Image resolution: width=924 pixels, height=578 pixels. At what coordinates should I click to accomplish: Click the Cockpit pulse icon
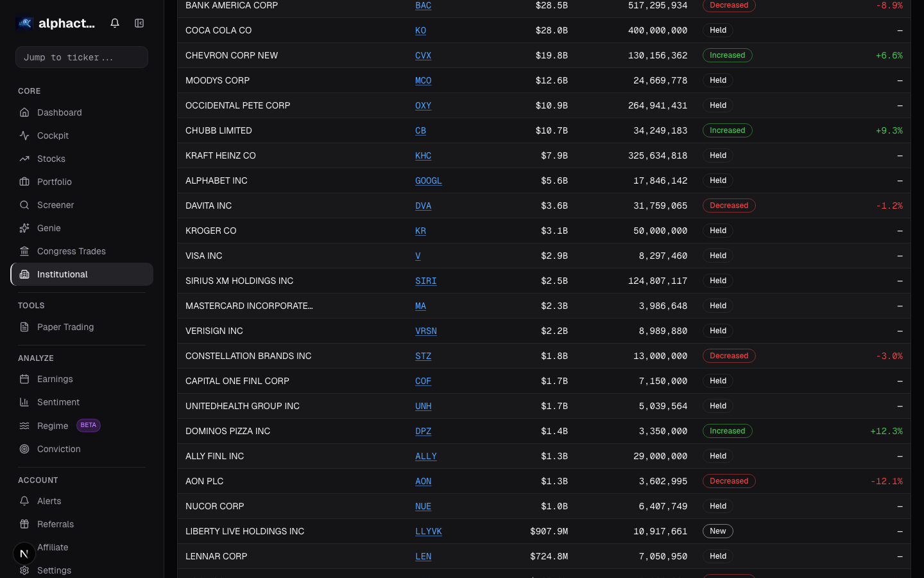coord(24,136)
